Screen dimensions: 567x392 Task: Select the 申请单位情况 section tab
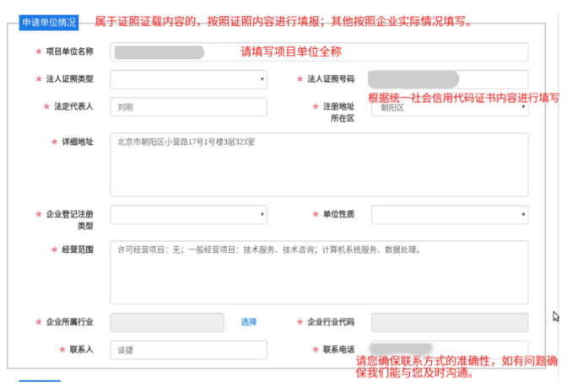click(48, 21)
